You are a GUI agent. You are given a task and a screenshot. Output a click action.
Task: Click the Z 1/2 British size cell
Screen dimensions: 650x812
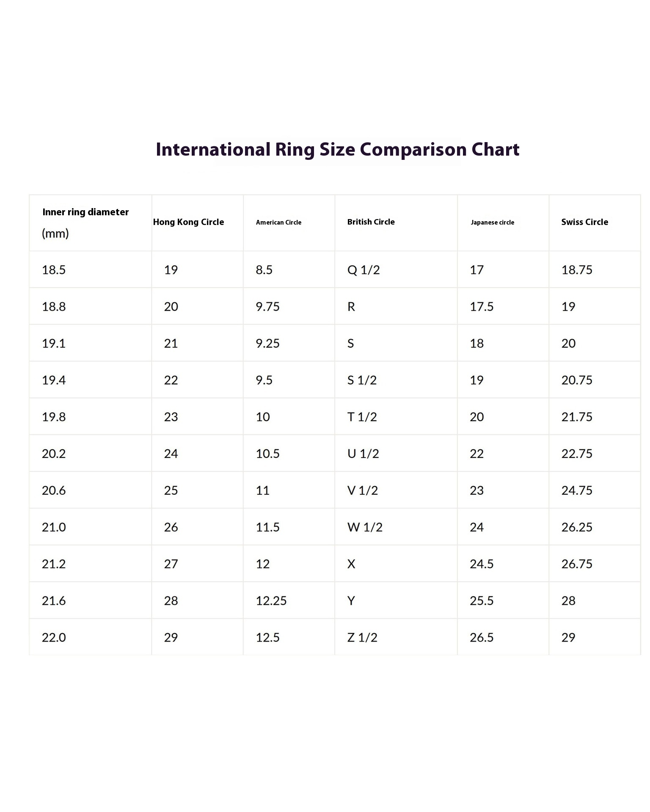click(396, 637)
